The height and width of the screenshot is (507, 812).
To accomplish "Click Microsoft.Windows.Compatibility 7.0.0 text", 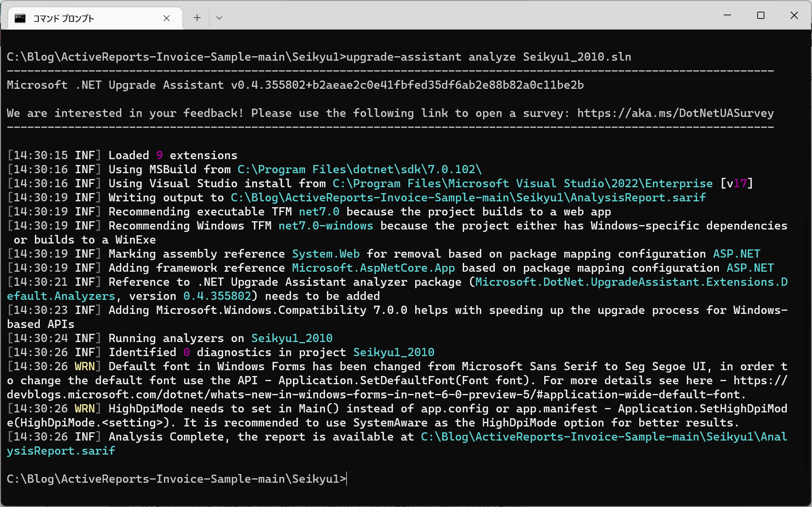I will click(x=282, y=310).
